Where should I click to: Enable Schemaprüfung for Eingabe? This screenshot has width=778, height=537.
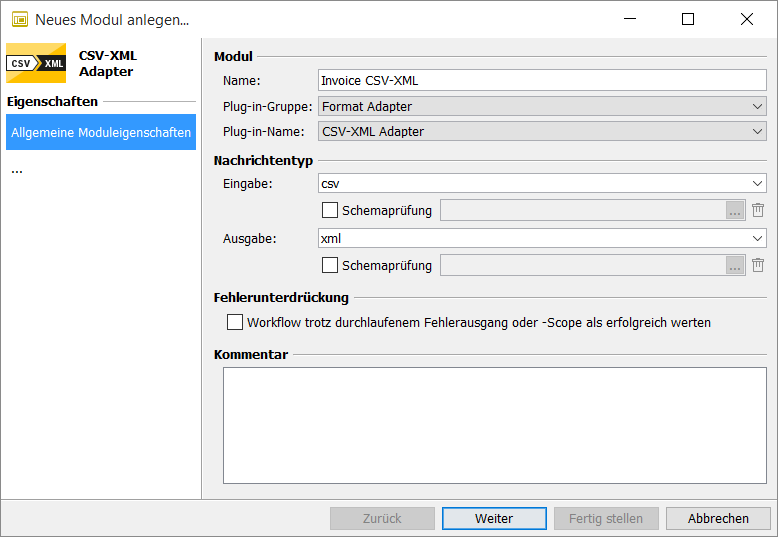coord(330,210)
